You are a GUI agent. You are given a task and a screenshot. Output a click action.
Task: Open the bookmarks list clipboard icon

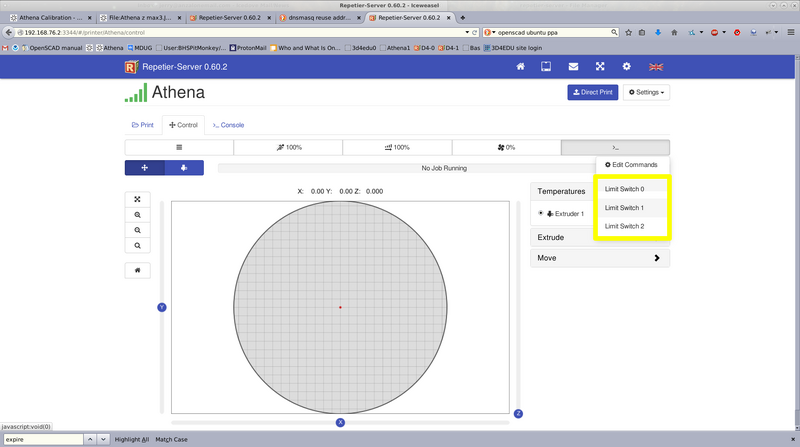coord(642,32)
